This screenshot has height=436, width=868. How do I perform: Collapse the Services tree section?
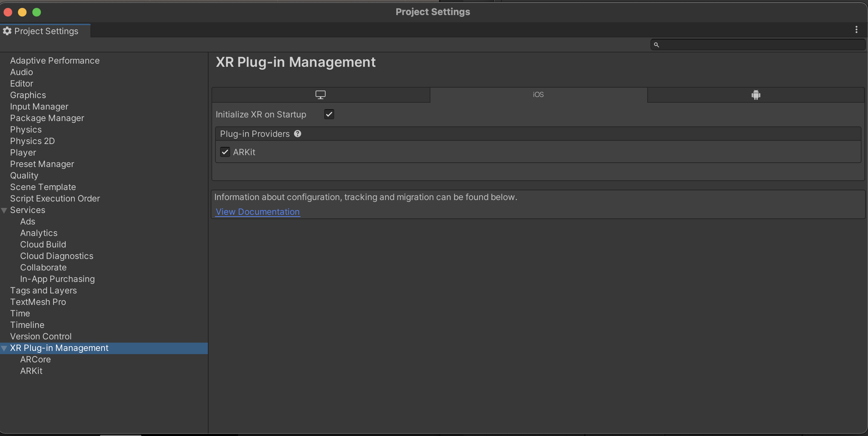click(x=4, y=210)
